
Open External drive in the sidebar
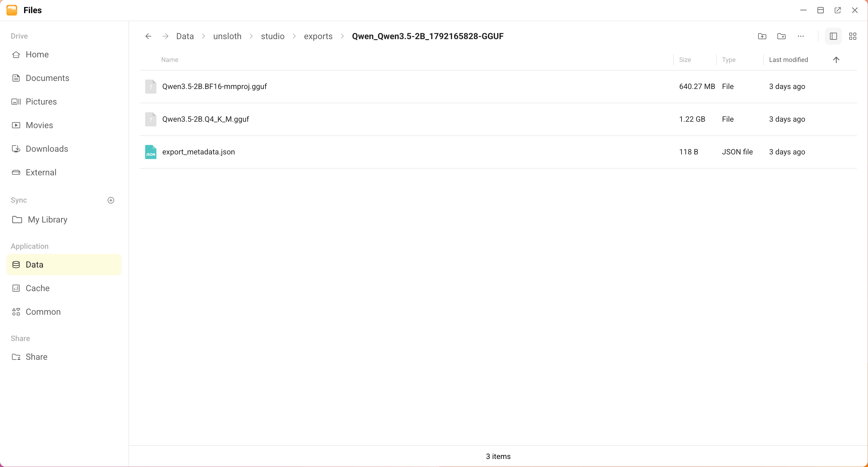pyautogui.click(x=64, y=173)
